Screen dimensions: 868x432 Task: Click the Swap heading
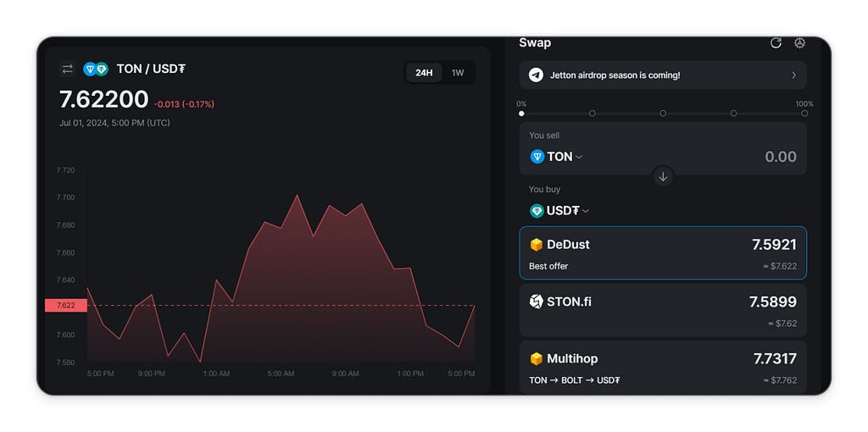[535, 42]
